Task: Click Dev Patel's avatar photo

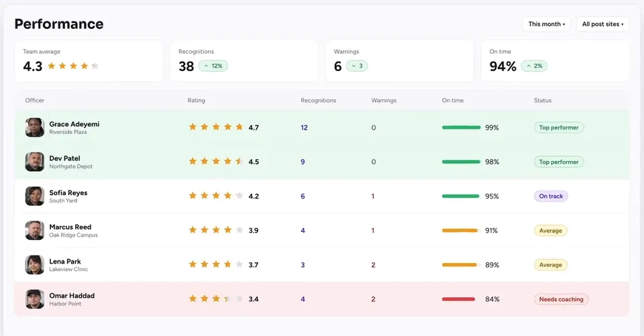Action: point(34,162)
